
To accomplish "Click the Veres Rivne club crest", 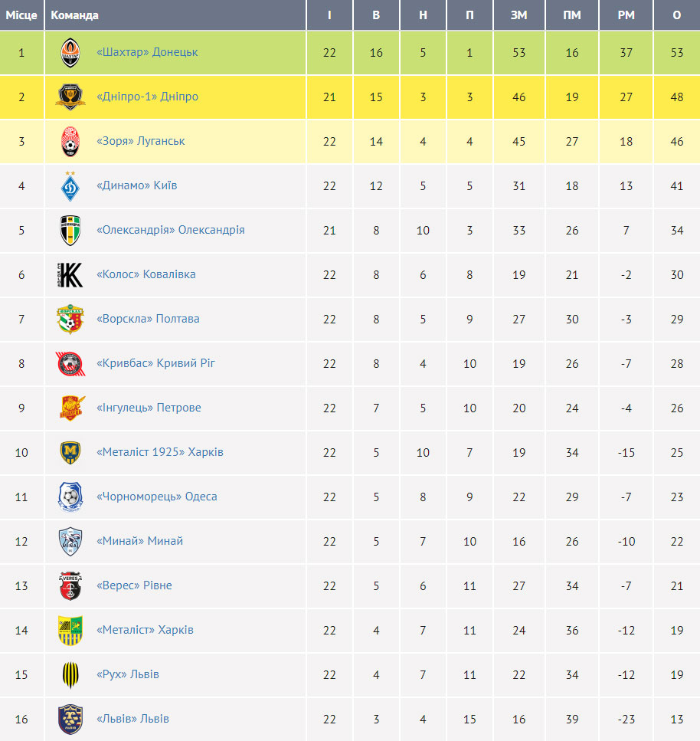I will (70, 586).
